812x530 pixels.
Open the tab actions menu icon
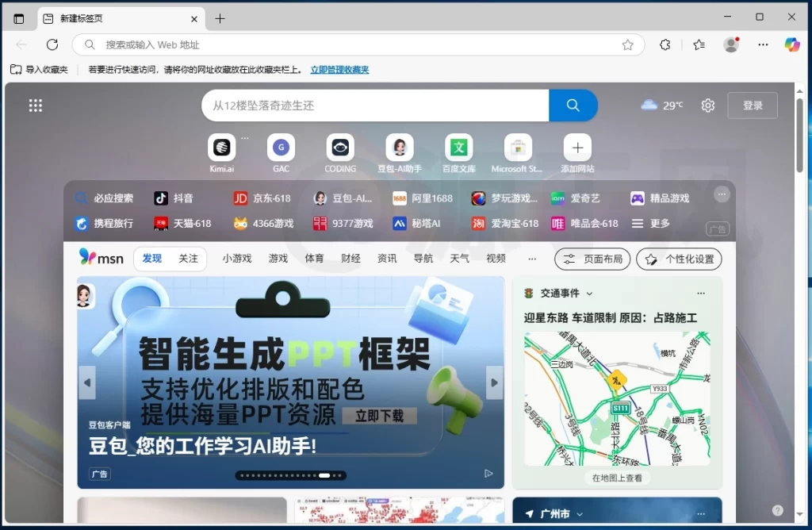point(19,19)
